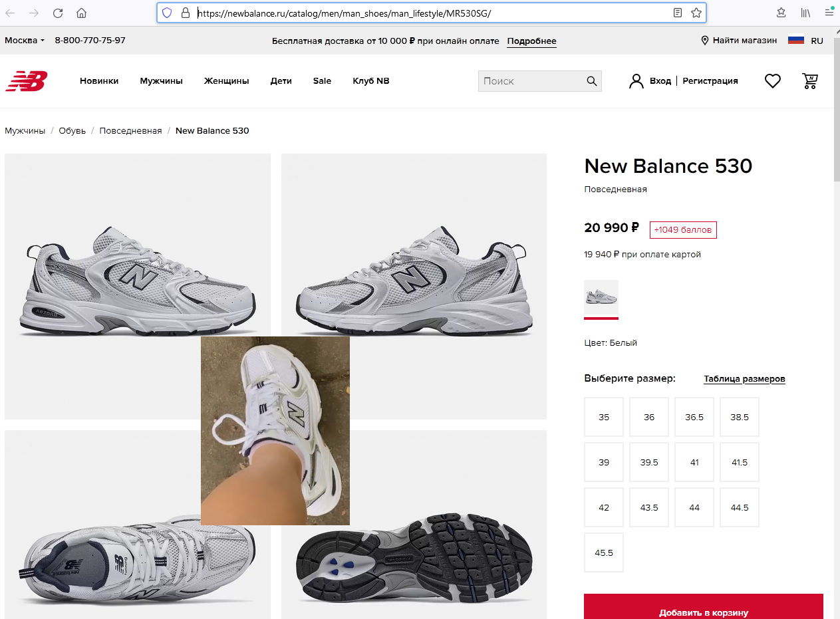Select size 39.5

pyautogui.click(x=649, y=462)
